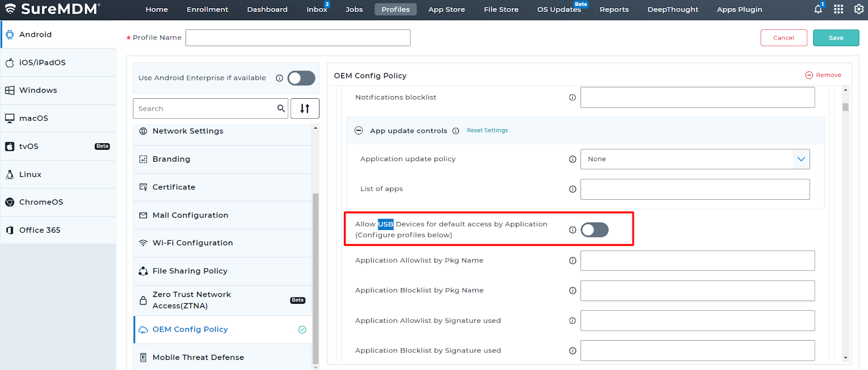Open the Apps Plugin tab
The image size is (868, 370).
739,9
